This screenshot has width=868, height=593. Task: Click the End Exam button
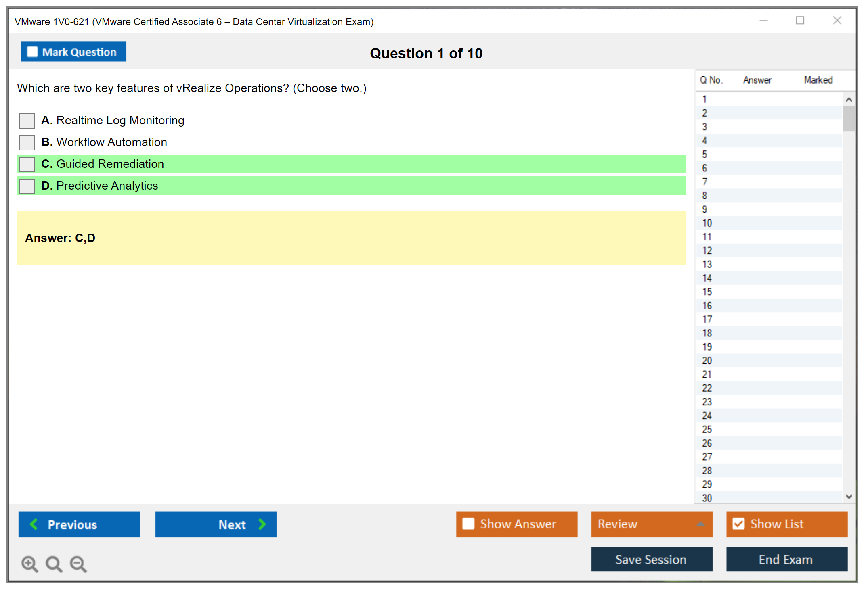786,559
